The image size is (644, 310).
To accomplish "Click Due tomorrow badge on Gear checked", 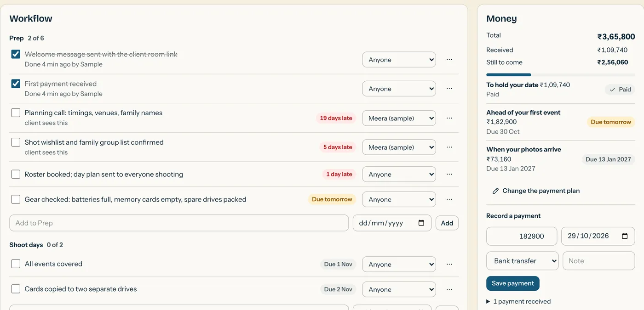I will coord(332,199).
